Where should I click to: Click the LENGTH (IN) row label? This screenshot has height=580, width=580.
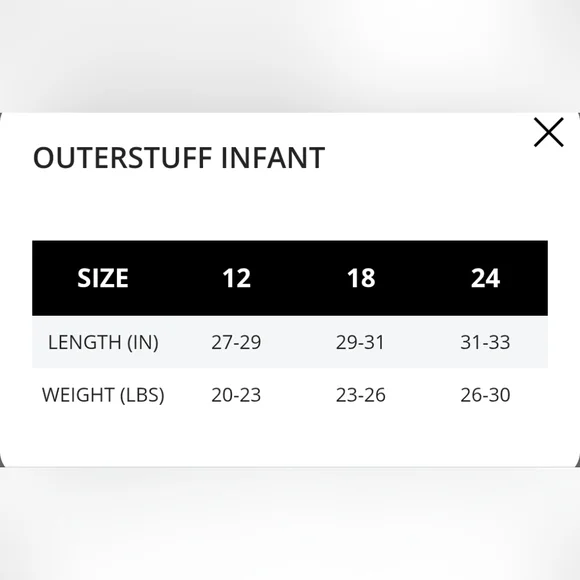(103, 342)
